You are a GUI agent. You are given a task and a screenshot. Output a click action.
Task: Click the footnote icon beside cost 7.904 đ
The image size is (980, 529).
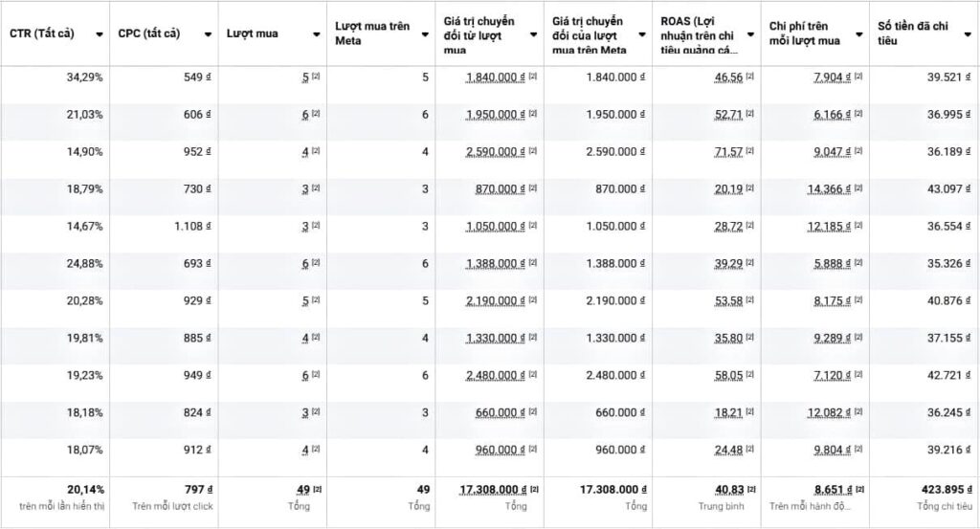pyautogui.click(x=858, y=77)
